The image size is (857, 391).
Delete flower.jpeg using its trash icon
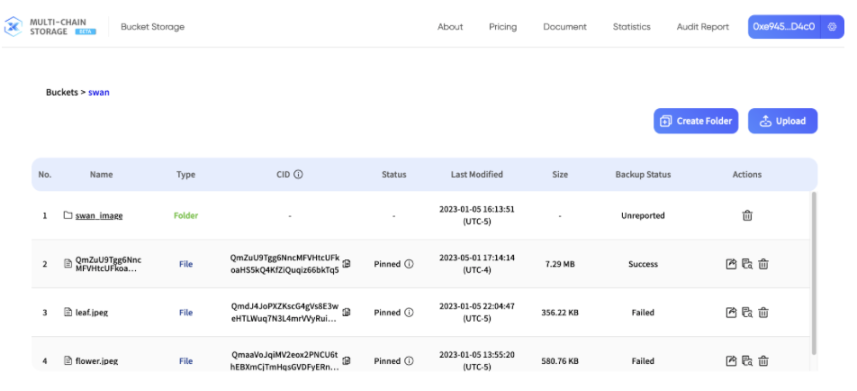764,361
